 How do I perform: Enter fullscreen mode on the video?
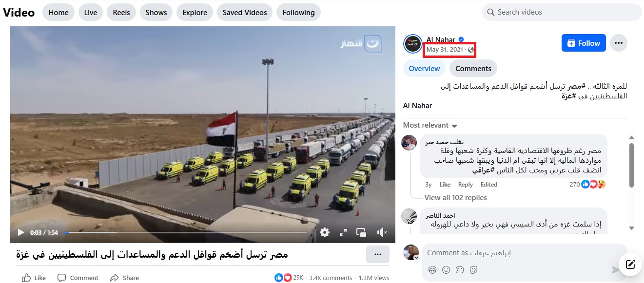(343, 233)
